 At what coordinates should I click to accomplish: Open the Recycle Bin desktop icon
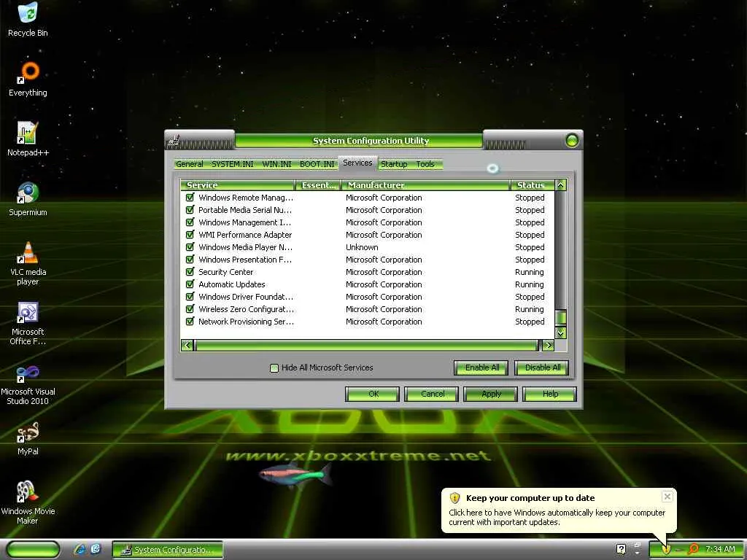(x=28, y=19)
